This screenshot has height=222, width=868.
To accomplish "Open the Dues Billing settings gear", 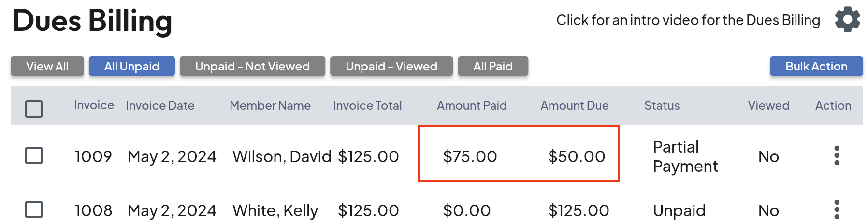I will point(847,20).
